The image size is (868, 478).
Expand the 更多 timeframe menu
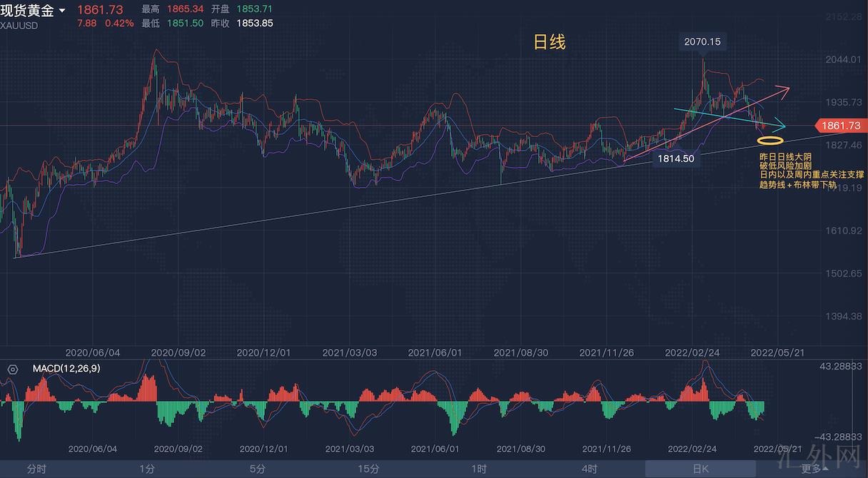pos(814,469)
